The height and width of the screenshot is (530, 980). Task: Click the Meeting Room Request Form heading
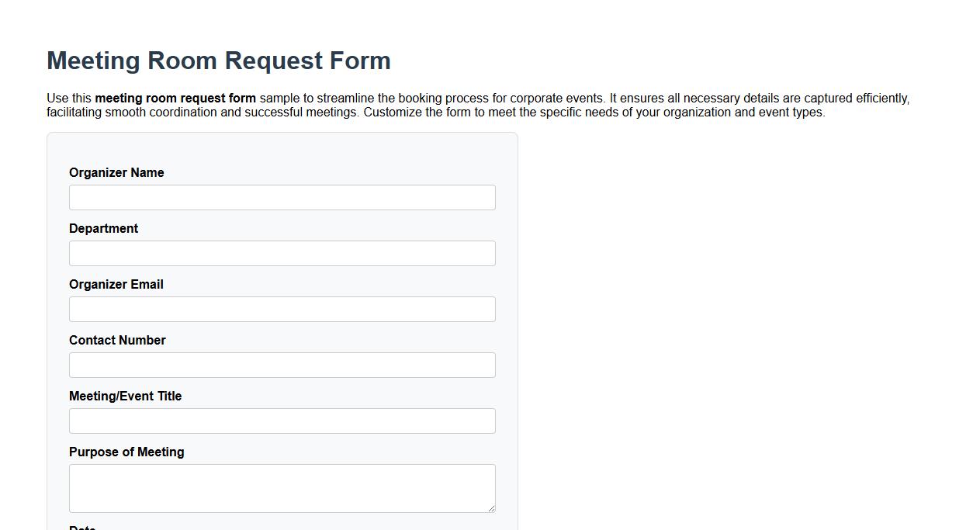pyautogui.click(x=219, y=61)
